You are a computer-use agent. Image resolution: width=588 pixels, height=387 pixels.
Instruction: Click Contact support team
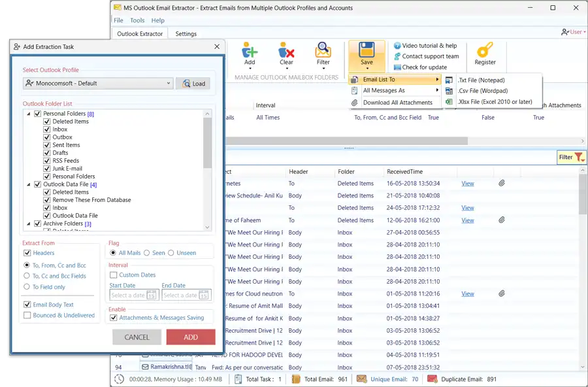427,56
